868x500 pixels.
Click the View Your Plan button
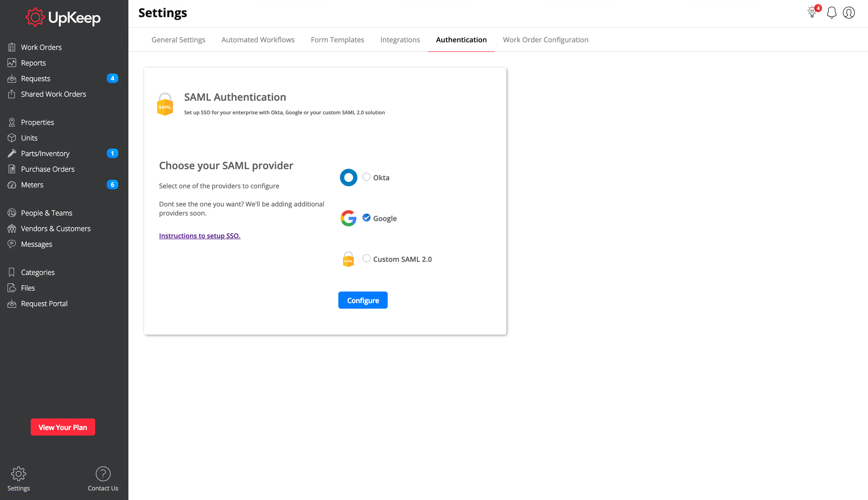pyautogui.click(x=63, y=427)
